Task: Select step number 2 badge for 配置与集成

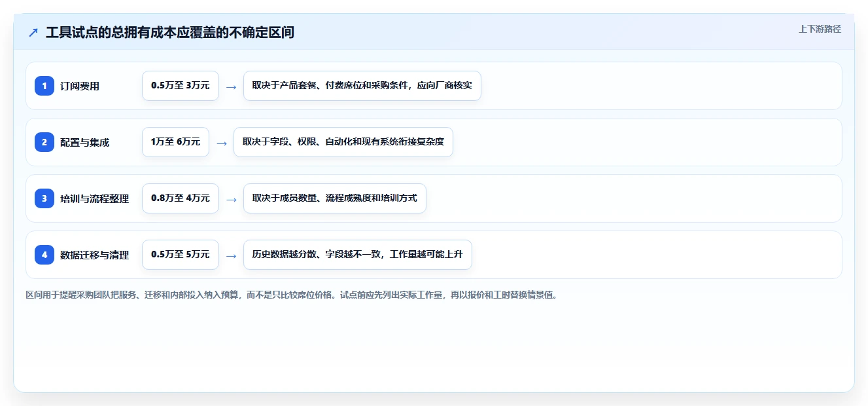Action: coord(44,142)
